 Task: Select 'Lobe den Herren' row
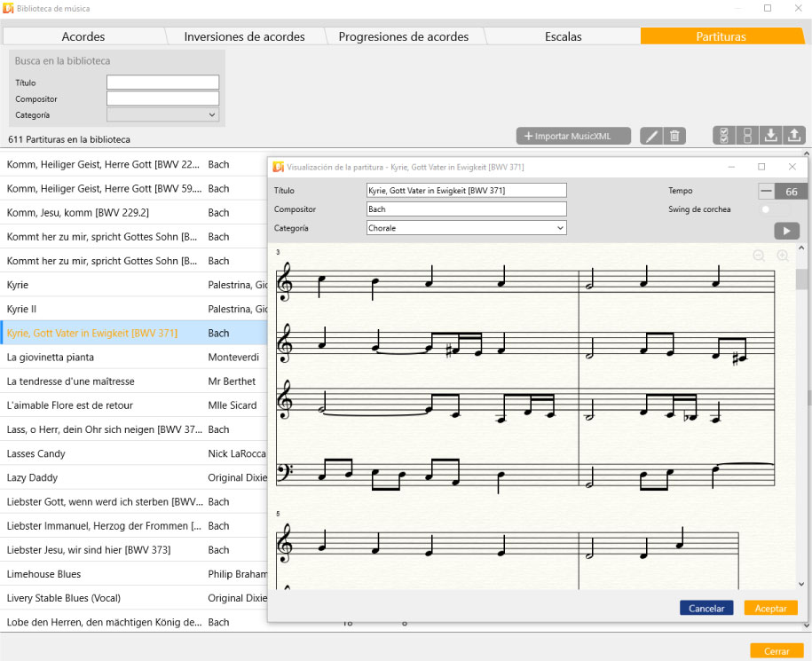[x=134, y=622]
